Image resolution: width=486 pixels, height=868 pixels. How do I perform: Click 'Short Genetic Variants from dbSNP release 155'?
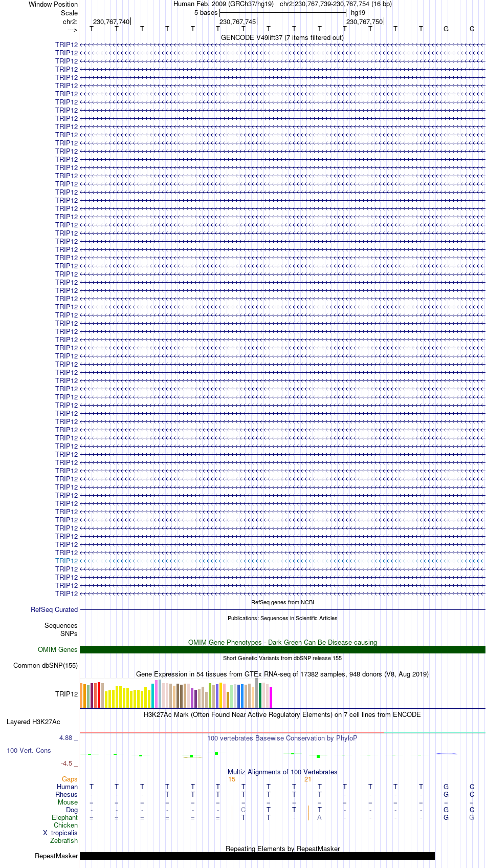pyautogui.click(x=282, y=658)
